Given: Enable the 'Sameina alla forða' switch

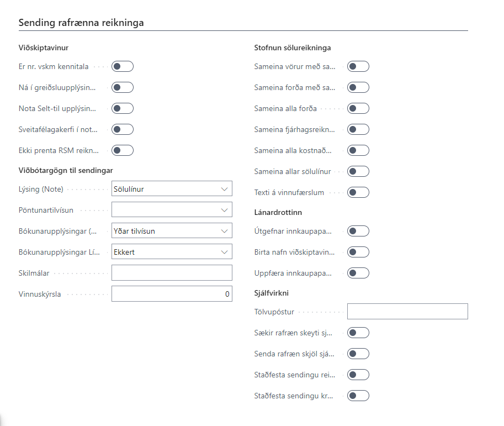Looking at the screenshot, I should 358,108.
